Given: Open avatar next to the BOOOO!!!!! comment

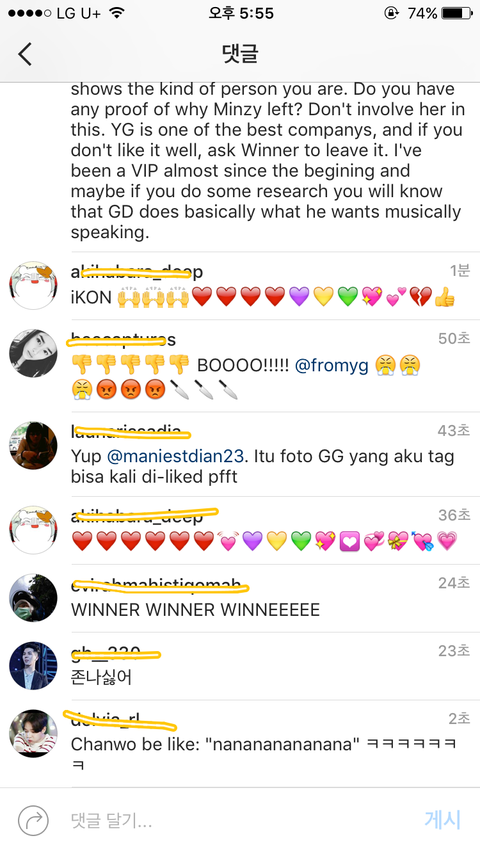Looking at the screenshot, I should pos(33,353).
